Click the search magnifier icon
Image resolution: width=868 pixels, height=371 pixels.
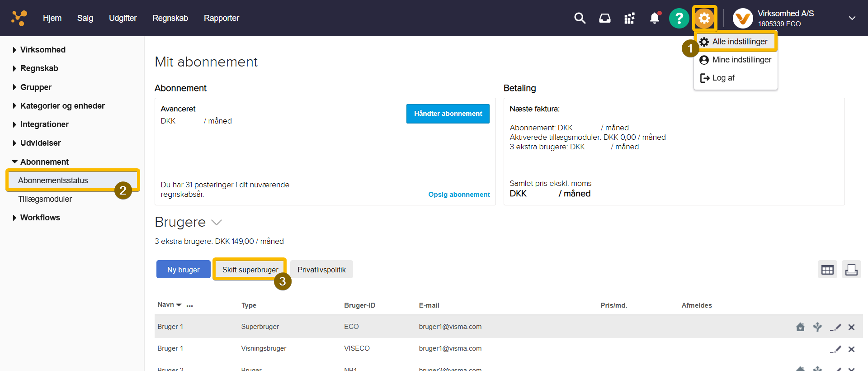coord(580,18)
